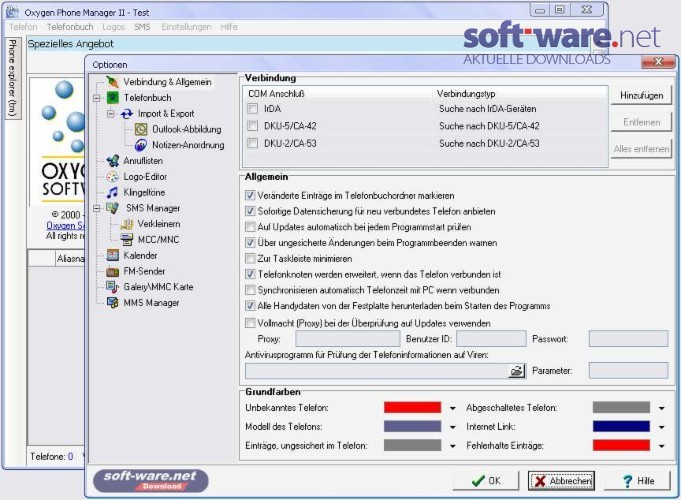This screenshot has height=500, width=681.
Task: Enable 'Zur Taskleiste minimieren' checkbox
Action: (x=250, y=258)
